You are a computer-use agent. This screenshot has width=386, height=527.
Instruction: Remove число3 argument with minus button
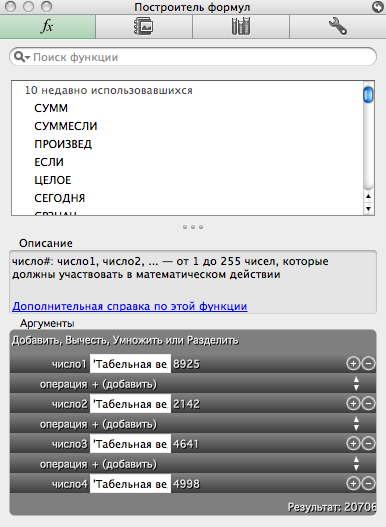click(x=369, y=443)
